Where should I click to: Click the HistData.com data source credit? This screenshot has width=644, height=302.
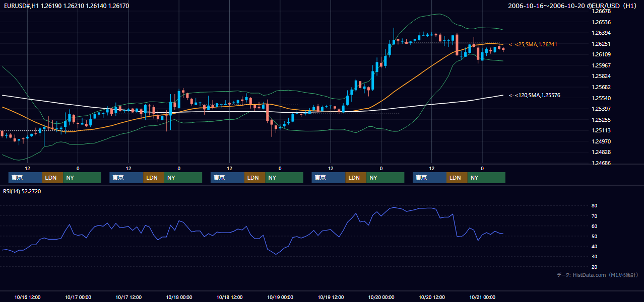pos(598,275)
